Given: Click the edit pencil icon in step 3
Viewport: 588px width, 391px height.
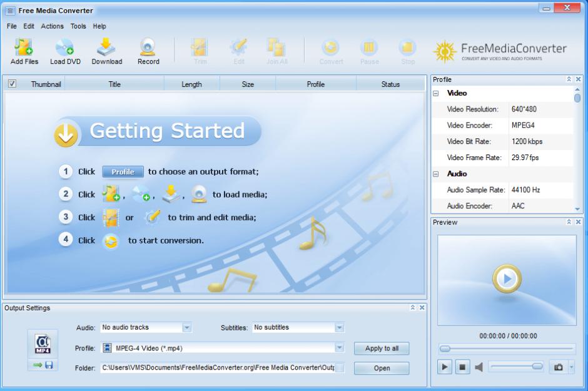Looking at the screenshot, I should (x=153, y=217).
